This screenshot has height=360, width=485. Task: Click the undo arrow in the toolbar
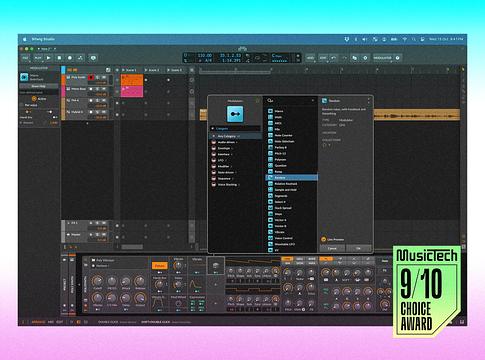334,58
